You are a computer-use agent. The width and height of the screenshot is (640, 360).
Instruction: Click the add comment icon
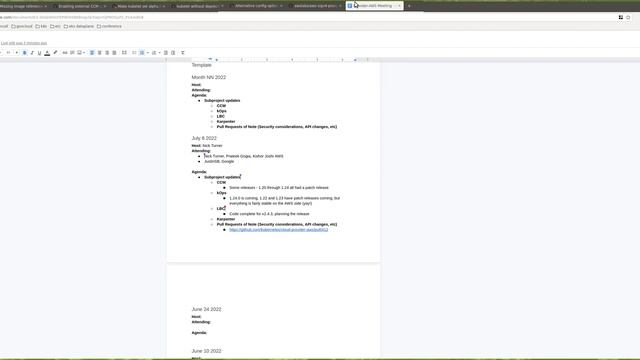pyautogui.click(x=72, y=53)
